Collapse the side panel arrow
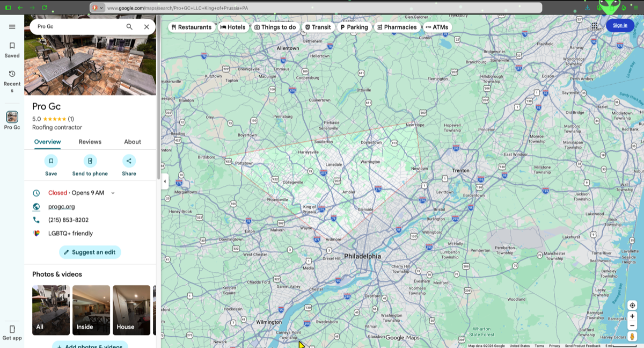 coord(165,182)
